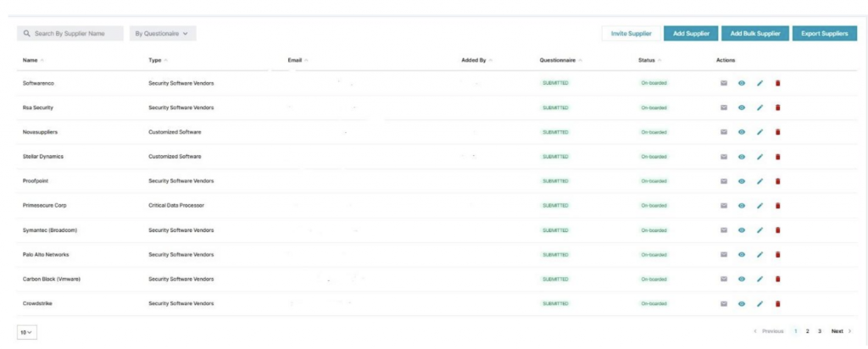The height and width of the screenshot is (349, 868).
Task: Sort table by Name column
Action: pos(33,60)
